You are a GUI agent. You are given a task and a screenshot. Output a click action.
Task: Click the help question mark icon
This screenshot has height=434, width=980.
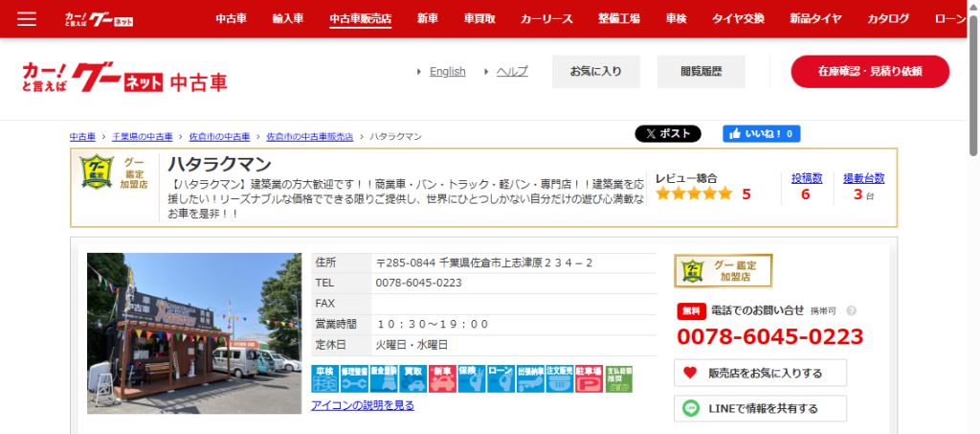coord(851,311)
